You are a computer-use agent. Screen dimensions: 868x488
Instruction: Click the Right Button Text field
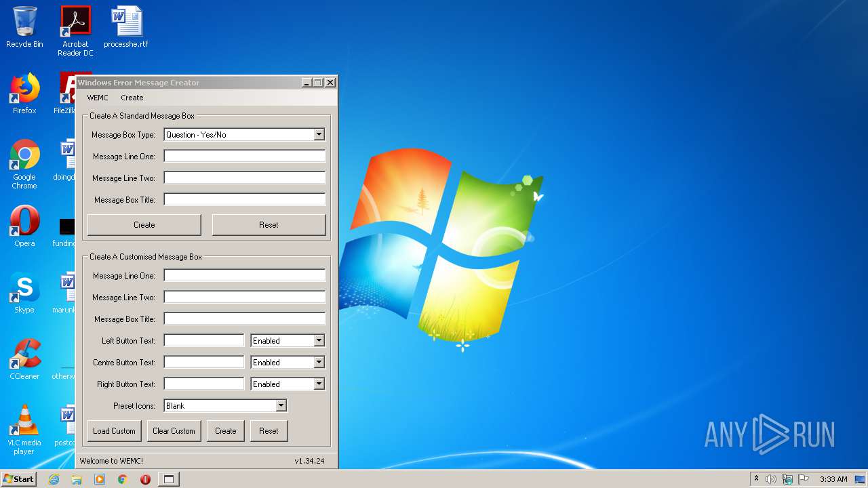204,384
